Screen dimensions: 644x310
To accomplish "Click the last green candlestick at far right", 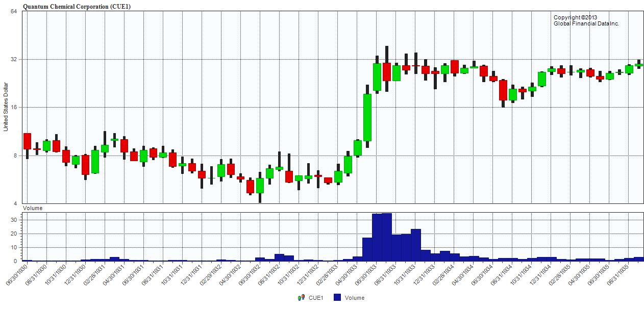I will click(x=639, y=65).
